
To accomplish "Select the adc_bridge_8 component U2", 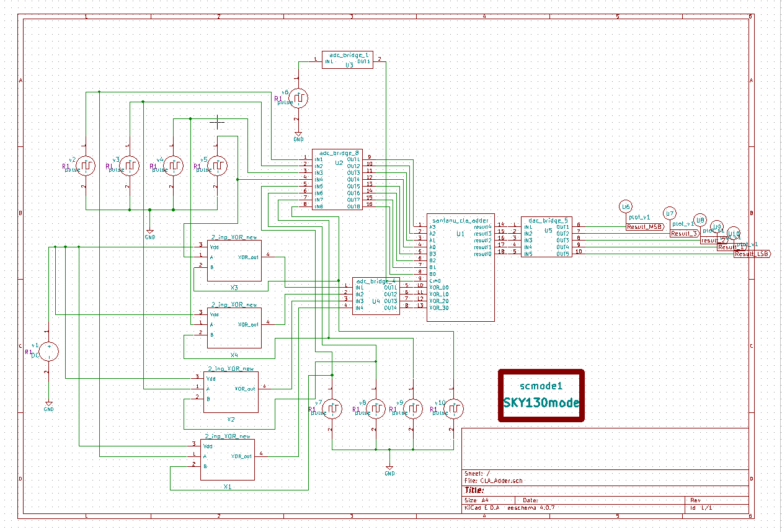I will tap(337, 180).
